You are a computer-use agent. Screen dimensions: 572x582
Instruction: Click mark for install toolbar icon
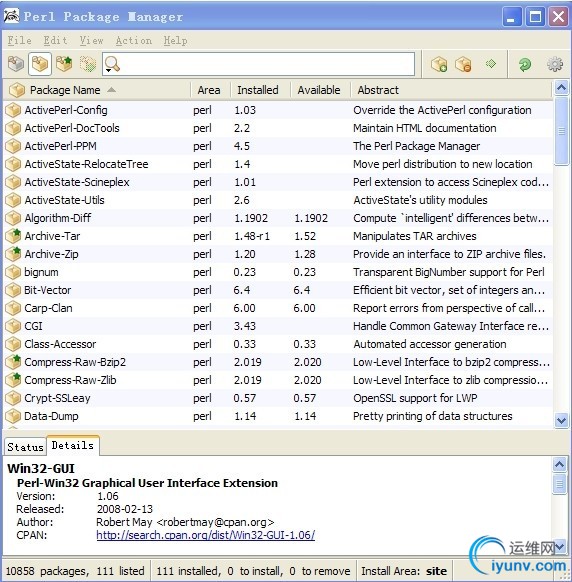tap(439, 64)
